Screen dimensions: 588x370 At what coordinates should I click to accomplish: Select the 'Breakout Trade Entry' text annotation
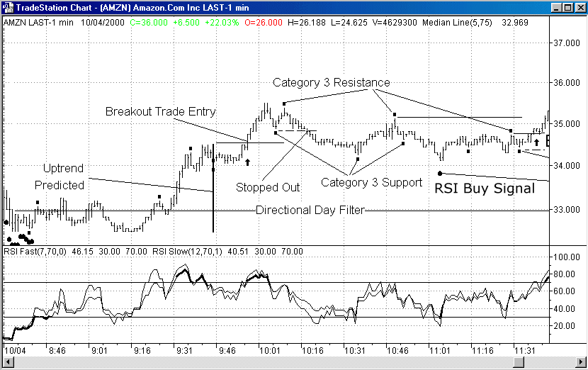click(161, 112)
